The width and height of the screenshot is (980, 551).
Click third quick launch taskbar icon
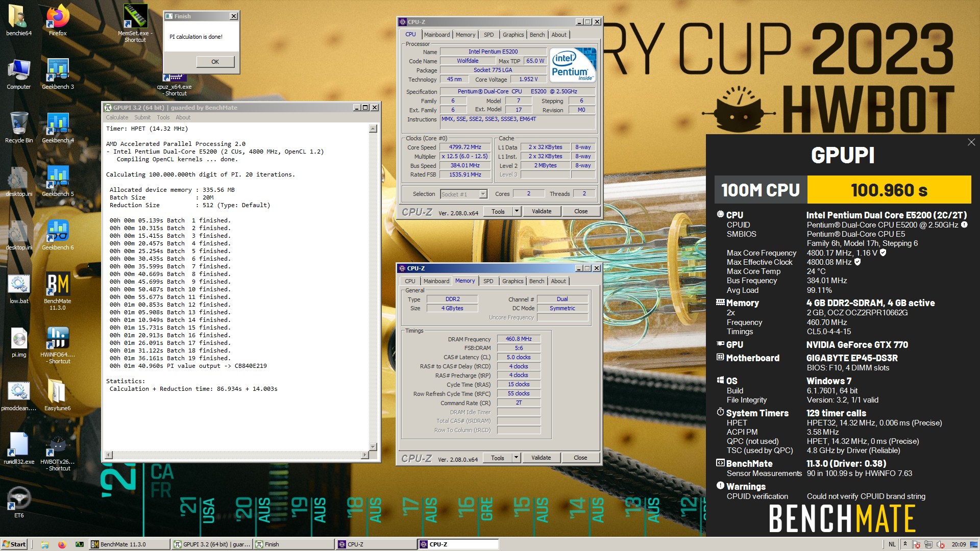80,544
